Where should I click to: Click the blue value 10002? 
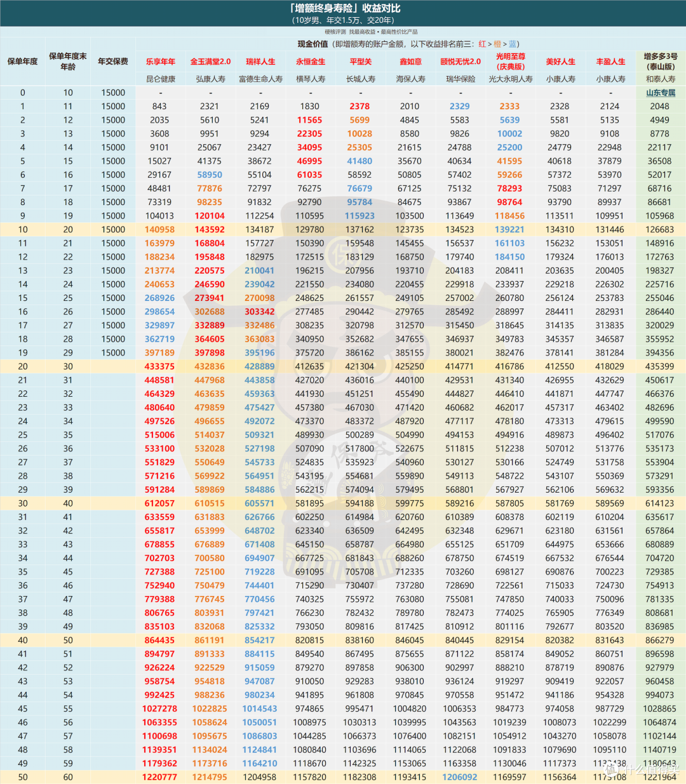pos(509,134)
